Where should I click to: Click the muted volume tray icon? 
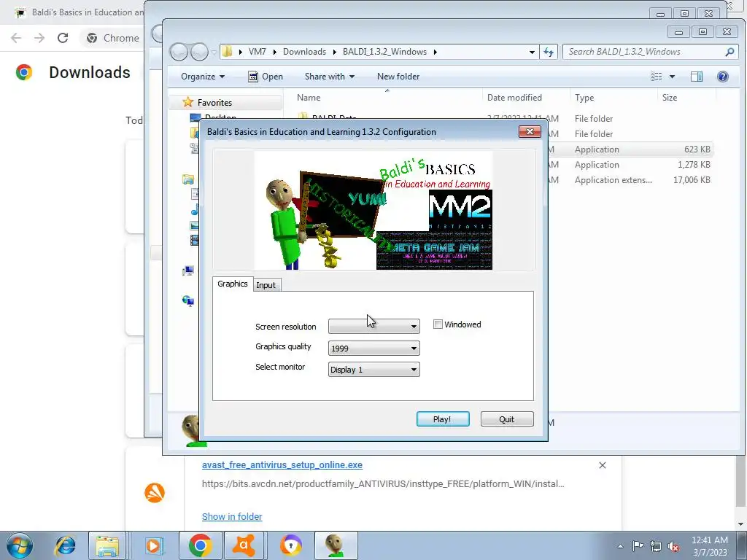pos(673,546)
